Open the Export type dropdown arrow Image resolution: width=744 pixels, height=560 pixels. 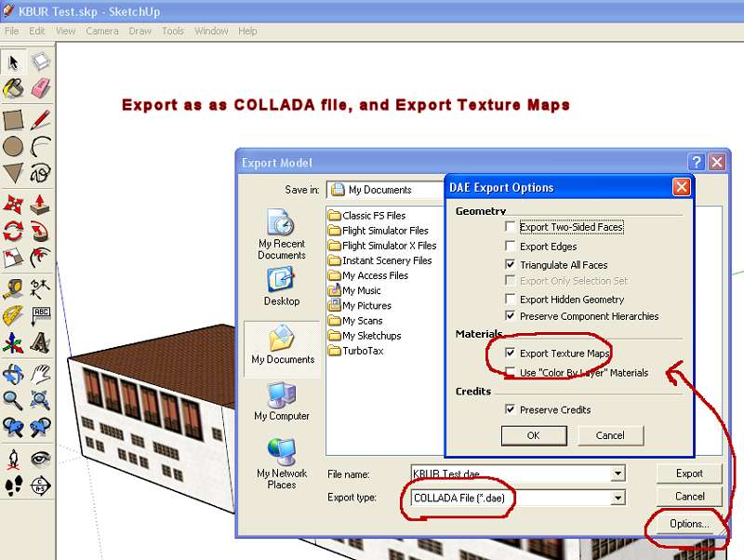pos(618,498)
